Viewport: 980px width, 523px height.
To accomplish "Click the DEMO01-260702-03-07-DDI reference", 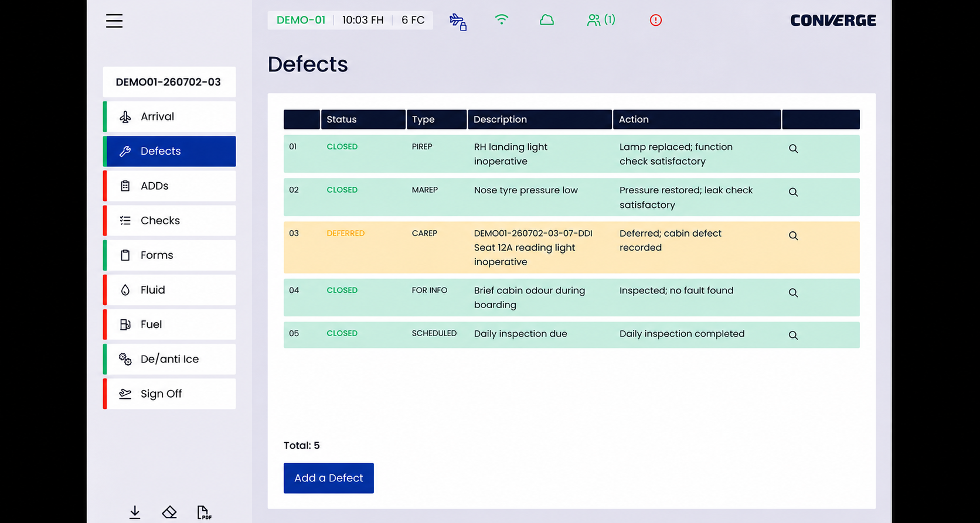I will pos(533,233).
